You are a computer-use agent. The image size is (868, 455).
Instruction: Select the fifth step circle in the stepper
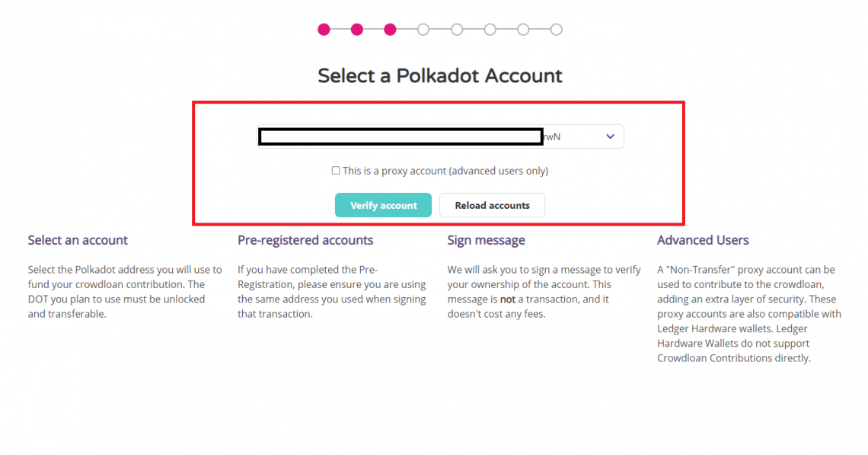point(457,29)
